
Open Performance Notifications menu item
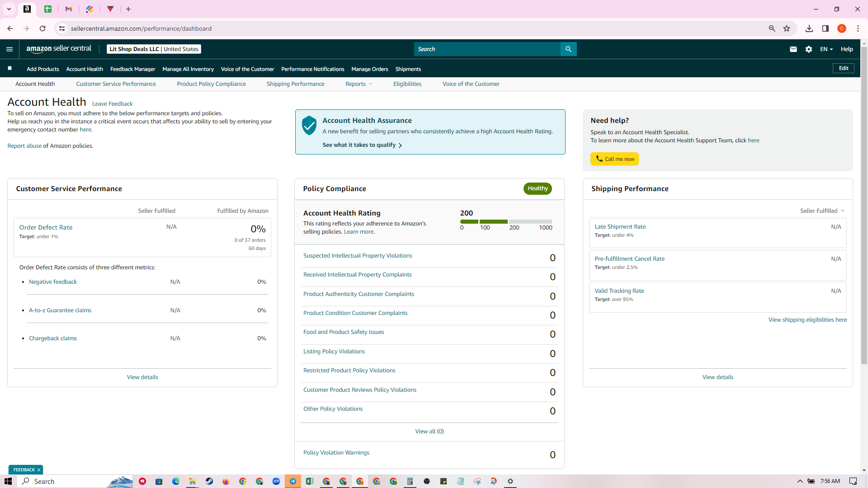point(313,69)
